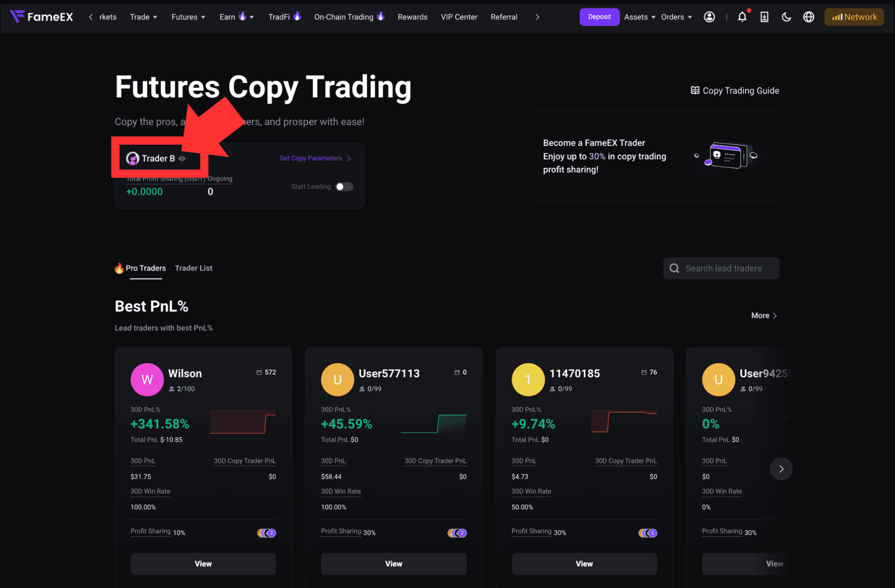The width and height of the screenshot is (895, 588).
Task: Switch to the Trader List tab
Action: click(194, 268)
